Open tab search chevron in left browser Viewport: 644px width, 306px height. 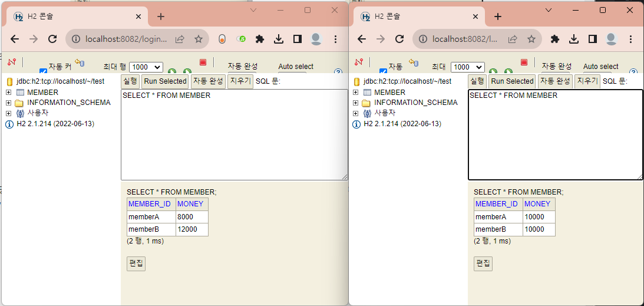coord(253,10)
